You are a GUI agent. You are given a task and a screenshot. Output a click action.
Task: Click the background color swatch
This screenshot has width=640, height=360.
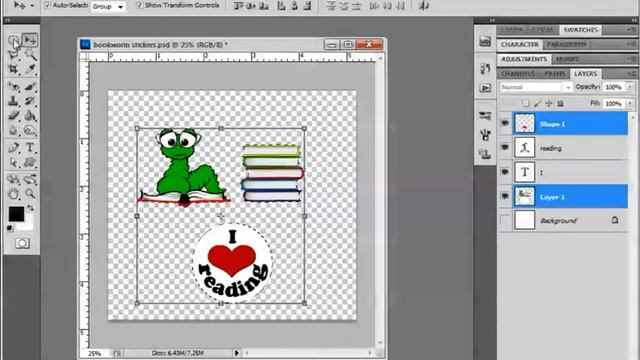(27, 224)
